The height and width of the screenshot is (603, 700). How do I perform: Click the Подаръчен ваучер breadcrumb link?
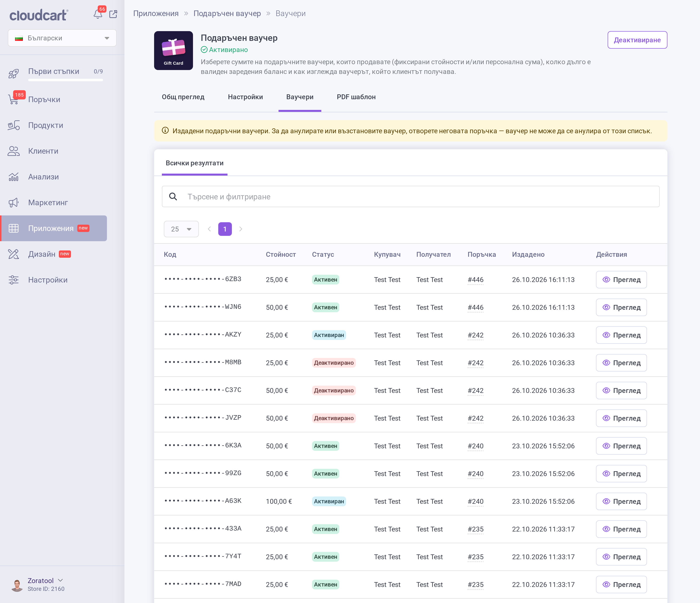(227, 14)
